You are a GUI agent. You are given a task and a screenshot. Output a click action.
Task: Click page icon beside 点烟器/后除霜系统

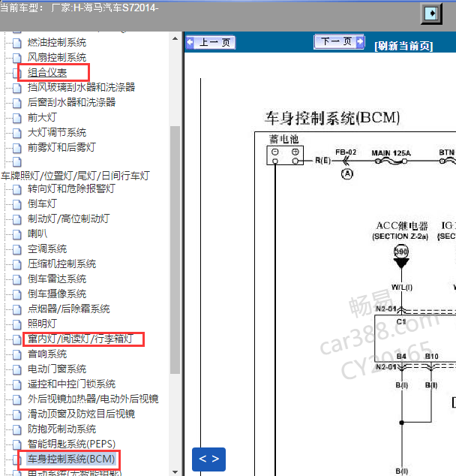17,309
